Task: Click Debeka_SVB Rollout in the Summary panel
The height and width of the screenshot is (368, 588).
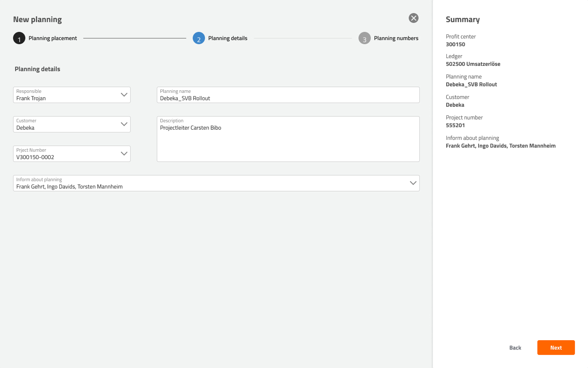Action: [471, 85]
